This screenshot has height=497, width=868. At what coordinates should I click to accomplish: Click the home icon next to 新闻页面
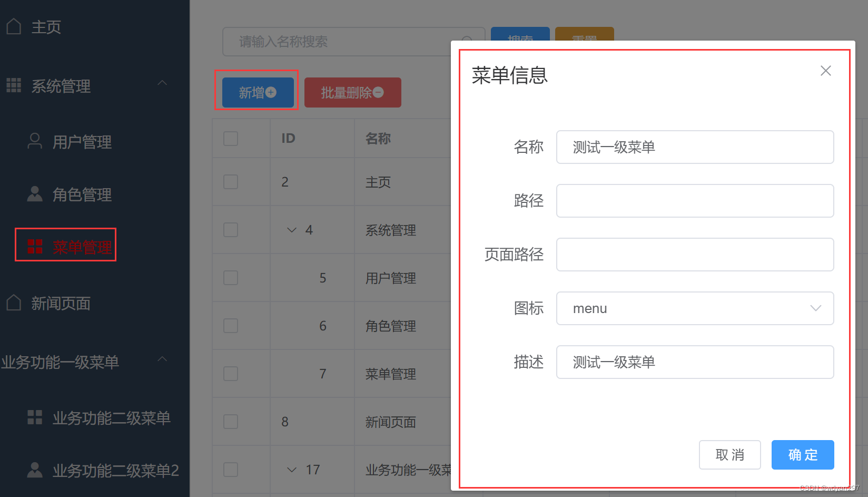click(x=14, y=302)
